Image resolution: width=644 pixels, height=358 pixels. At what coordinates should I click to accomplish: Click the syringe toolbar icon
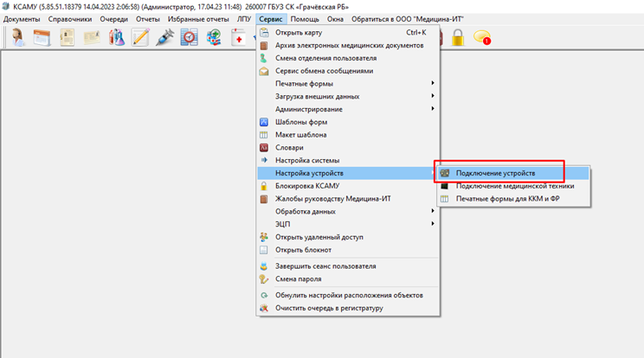click(164, 37)
